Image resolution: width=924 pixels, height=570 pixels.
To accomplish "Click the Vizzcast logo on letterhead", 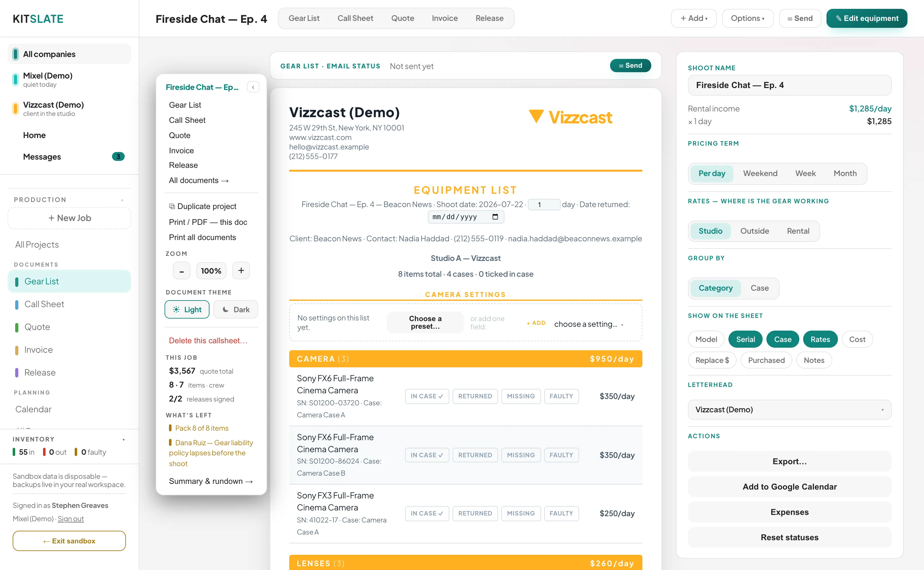I will 570,117.
